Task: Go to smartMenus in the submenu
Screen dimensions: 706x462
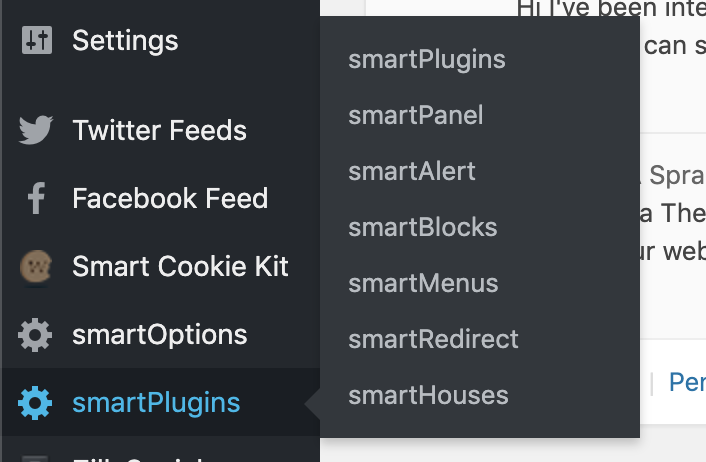Action: coord(423,283)
